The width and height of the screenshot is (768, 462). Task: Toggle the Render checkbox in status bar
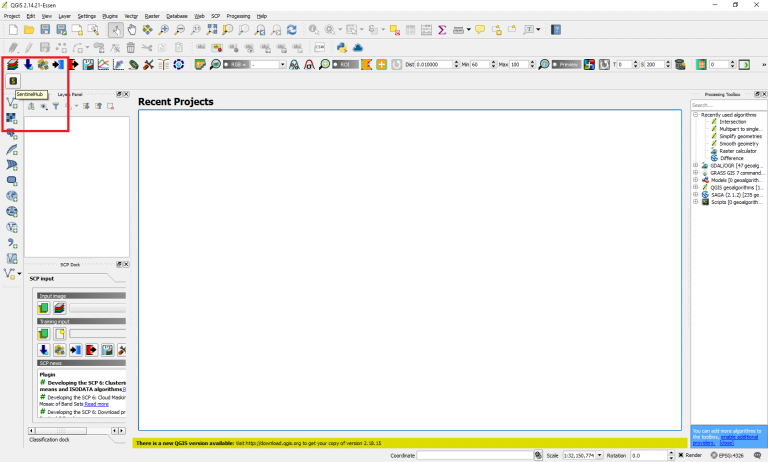coord(681,456)
